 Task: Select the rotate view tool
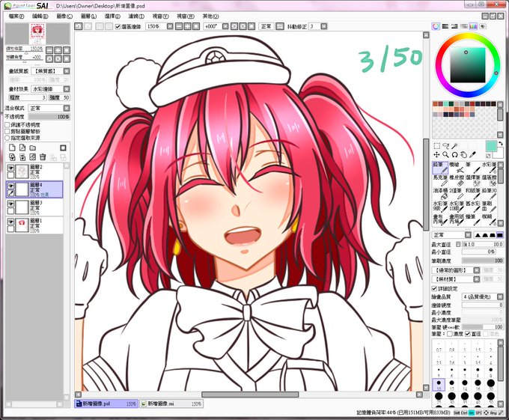click(455, 155)
